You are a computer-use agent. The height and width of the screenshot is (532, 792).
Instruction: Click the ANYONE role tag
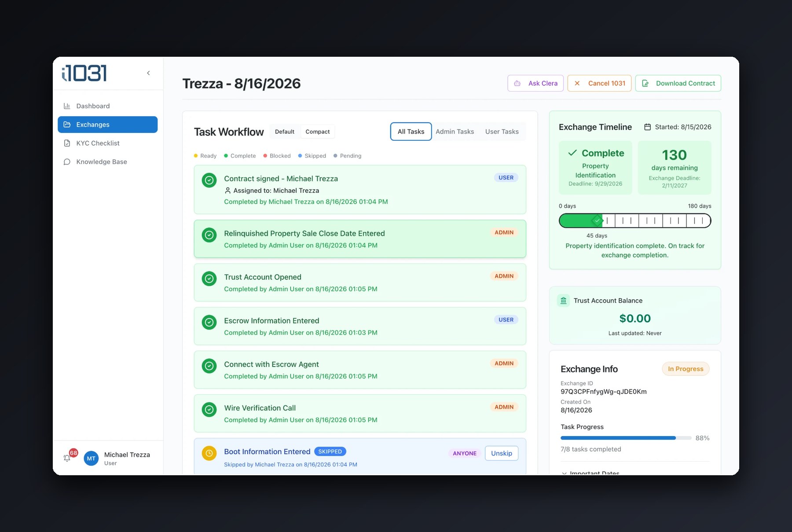(x=465, y=453)
